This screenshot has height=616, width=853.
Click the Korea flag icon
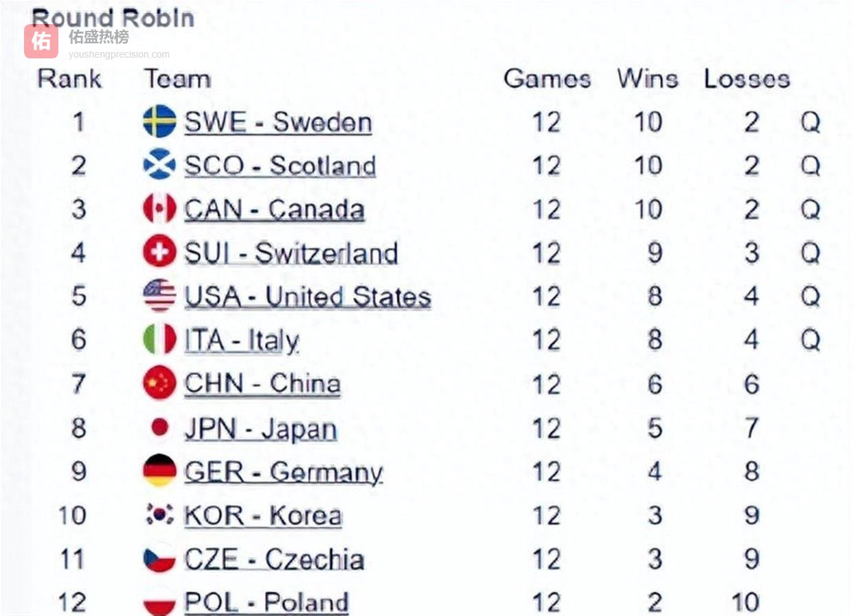159,515
